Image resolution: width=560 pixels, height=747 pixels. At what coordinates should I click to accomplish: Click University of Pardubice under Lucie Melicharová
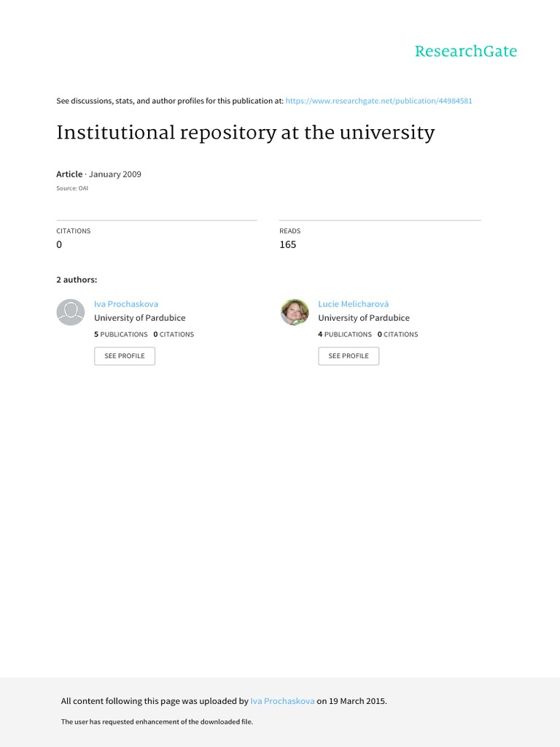coord(363,318)
